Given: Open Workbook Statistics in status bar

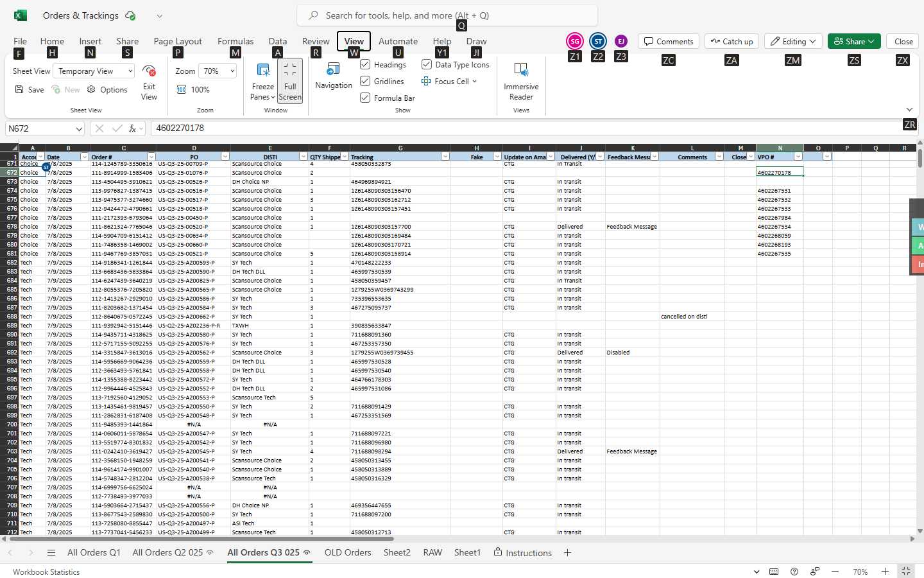Looking at the screenshot, I should (46, 572).
